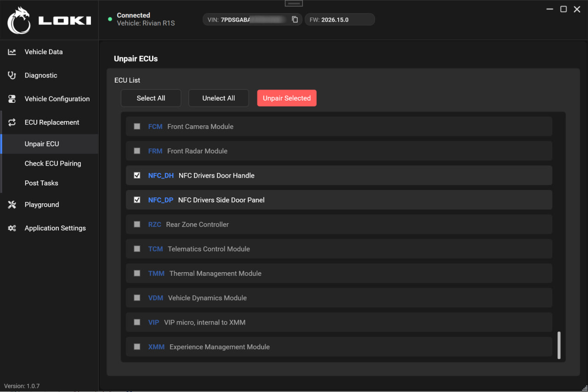Click the NFC Drivers Door Handle description
This screenshot has width=588, height=392.
pyautogui.click(x=216, y=175)
